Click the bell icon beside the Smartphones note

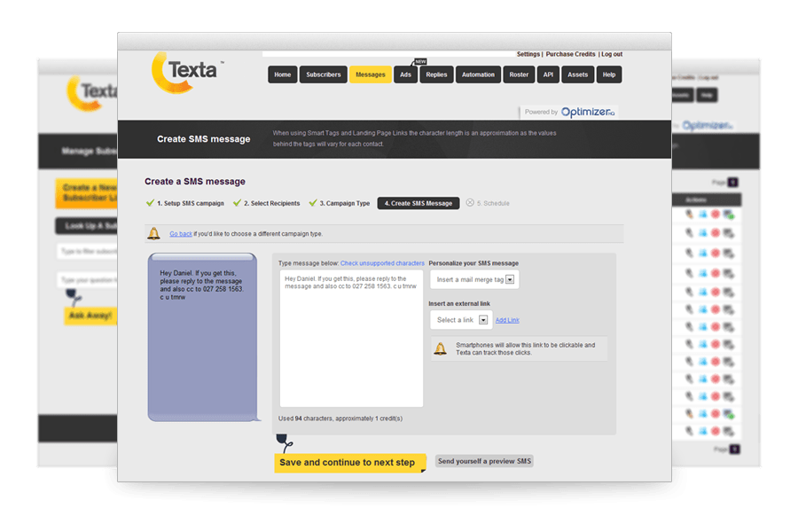[440, 348]
